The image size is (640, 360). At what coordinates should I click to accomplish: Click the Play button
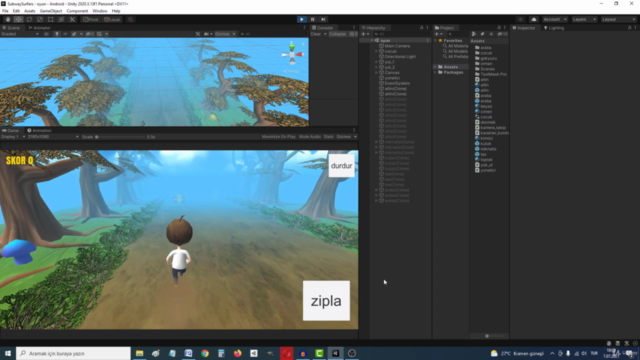pos(302,19)
